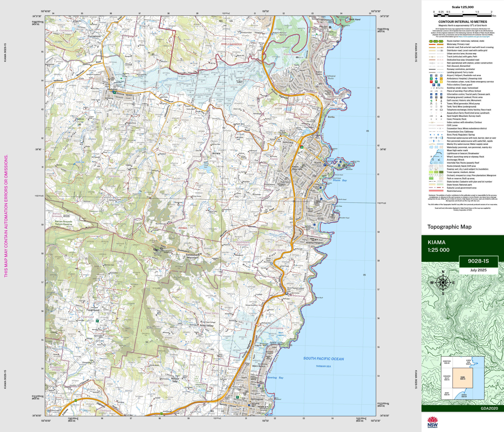Click the Information centre legend icon
Image resolution: width=504 pixels, height=432 pixels.
click(431, 94)
